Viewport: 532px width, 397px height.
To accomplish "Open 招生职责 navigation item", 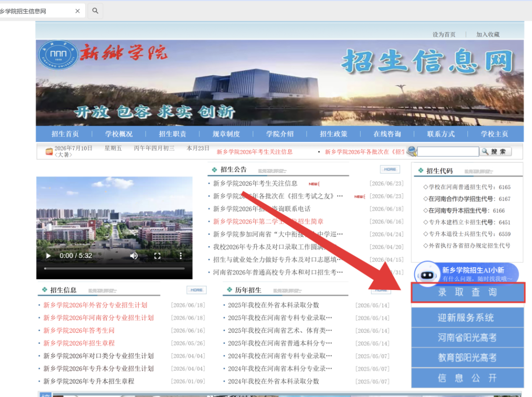I will [172, 134].
